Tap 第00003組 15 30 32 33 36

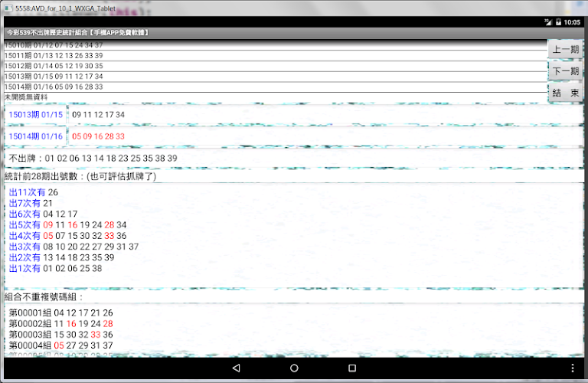[60, 335]
